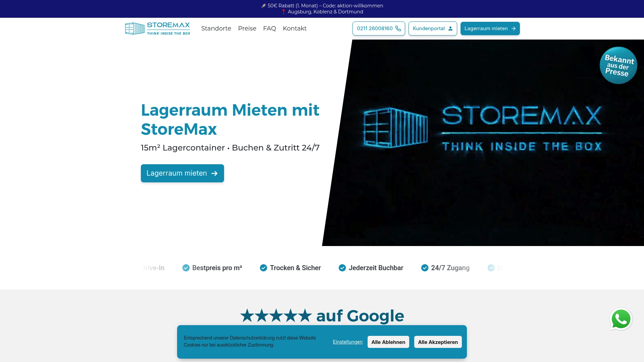The width and height of the screenshot is (644, 362).
Task: Click the arrow icon on Lagerraum mieten header button
Action: click(x=513, y=28)
